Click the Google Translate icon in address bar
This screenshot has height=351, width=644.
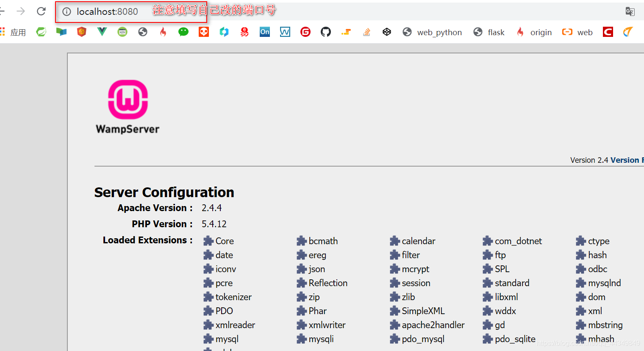(x=630, y=11)
